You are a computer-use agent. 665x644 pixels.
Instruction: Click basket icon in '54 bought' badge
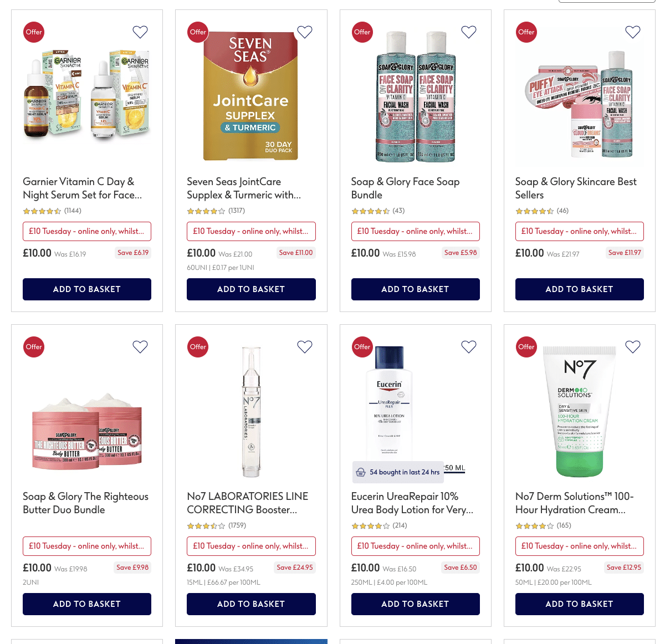pos(361,472)
